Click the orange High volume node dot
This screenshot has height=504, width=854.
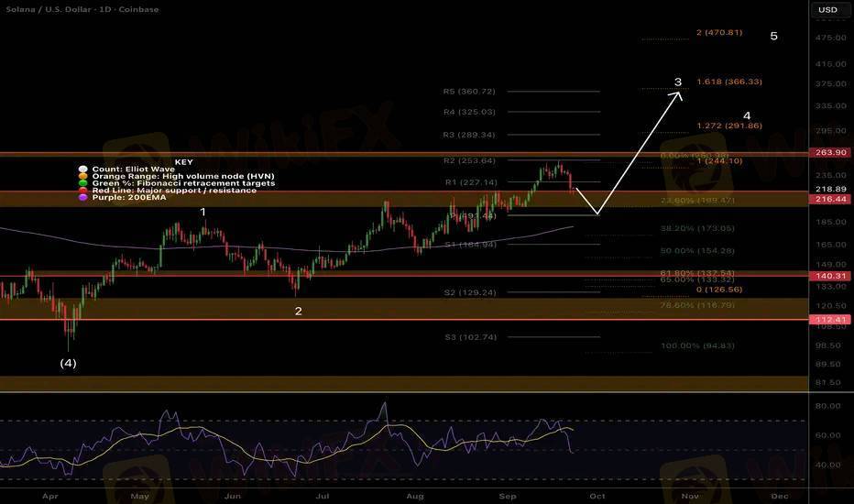coord(83,176)
